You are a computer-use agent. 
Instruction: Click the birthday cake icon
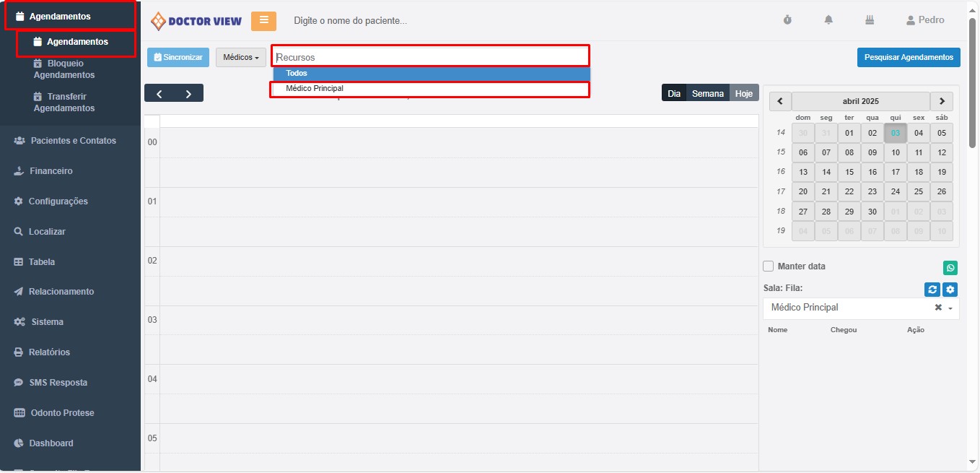click(870, 20)
